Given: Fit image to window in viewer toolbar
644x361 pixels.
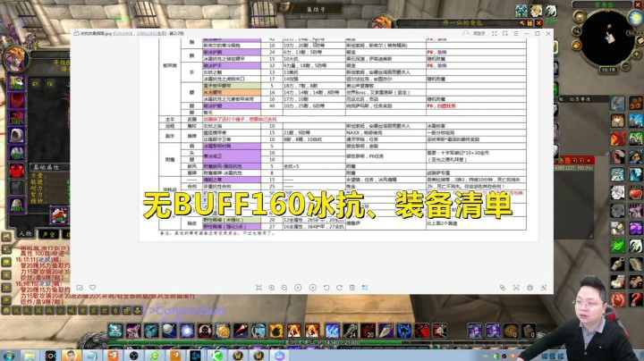Looking at the screenshot, I should pos(258,288).
